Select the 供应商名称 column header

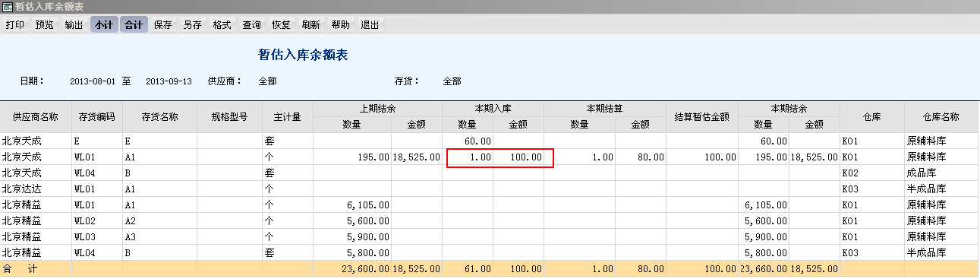click(36, 117)
